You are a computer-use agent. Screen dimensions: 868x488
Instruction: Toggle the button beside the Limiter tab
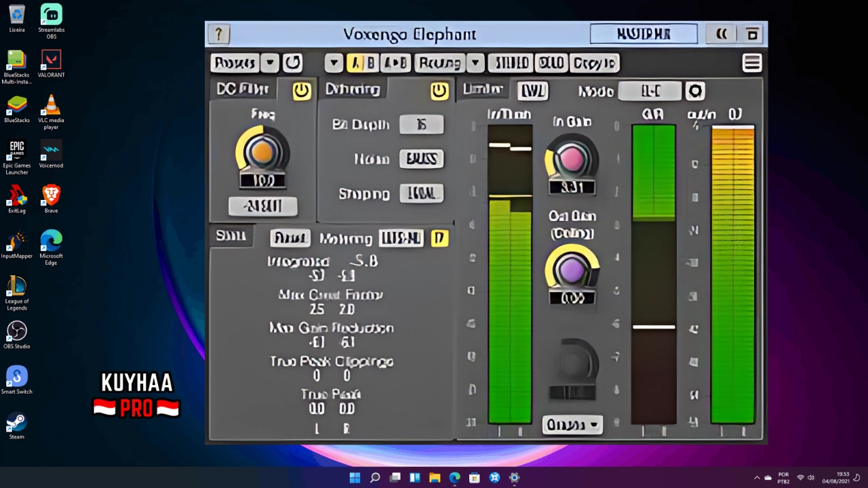click(533, 91)
